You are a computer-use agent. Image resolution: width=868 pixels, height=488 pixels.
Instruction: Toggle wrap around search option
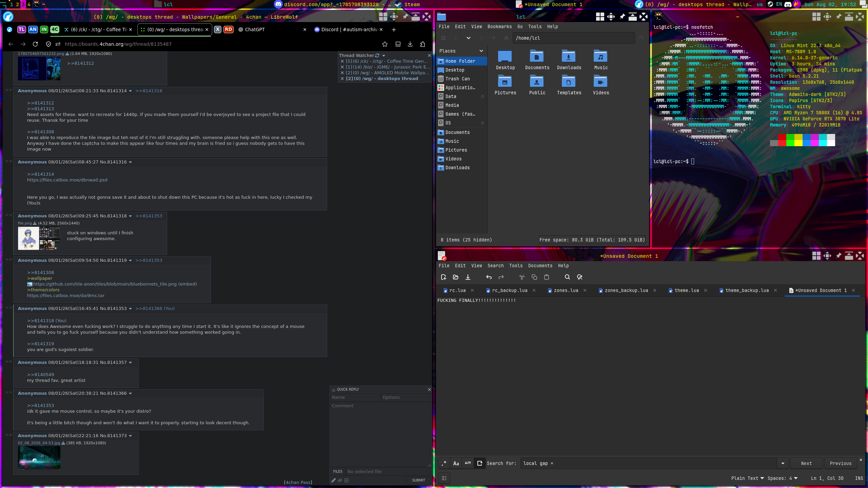(x=480, y=463)
